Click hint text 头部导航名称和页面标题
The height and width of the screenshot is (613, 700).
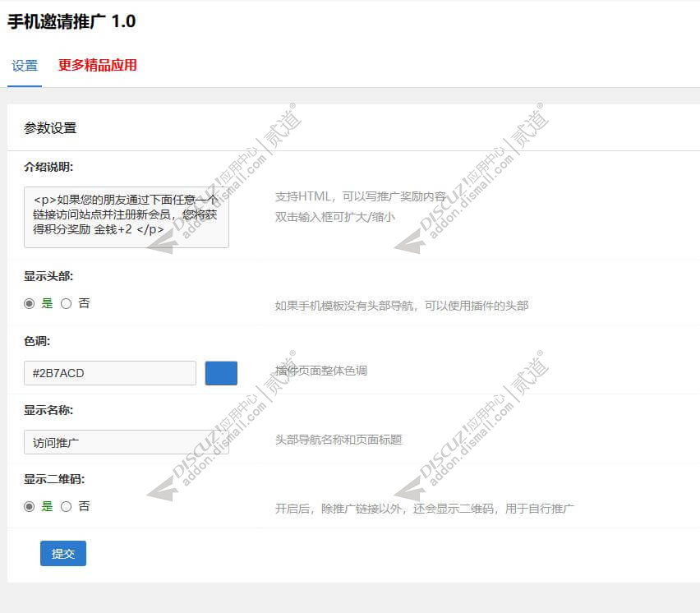tap(338, 440)
